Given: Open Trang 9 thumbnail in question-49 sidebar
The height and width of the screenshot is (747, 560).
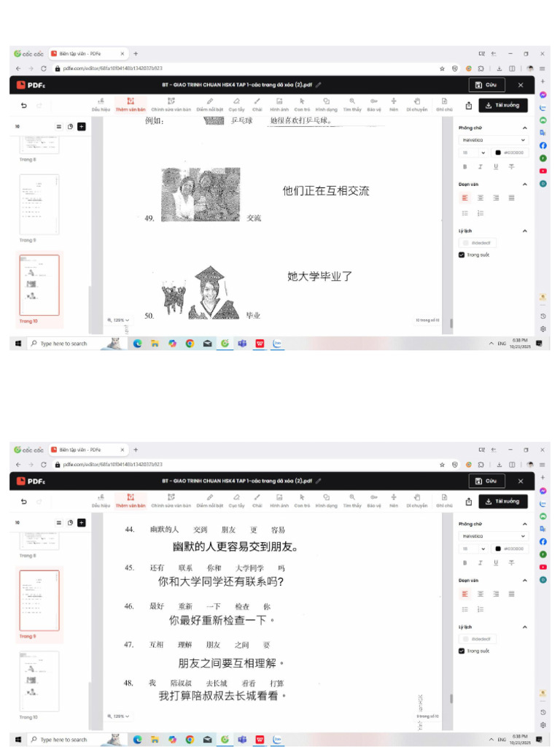Looking at the screenshot, I should click(x=39, y=204).
